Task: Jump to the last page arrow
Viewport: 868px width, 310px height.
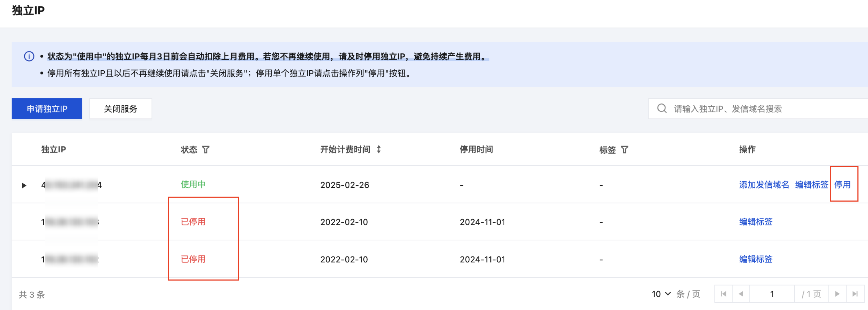Action: coord(855,294)
